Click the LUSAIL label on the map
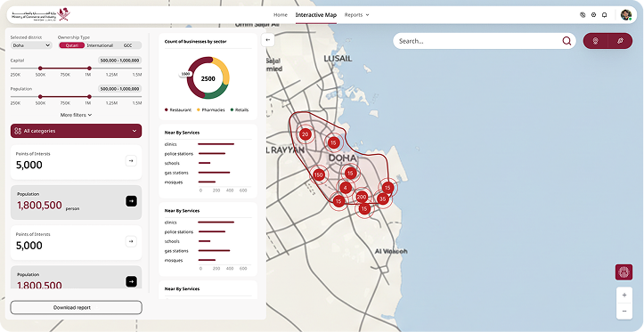Screen dimensions: 644x332 click(338, 59)
